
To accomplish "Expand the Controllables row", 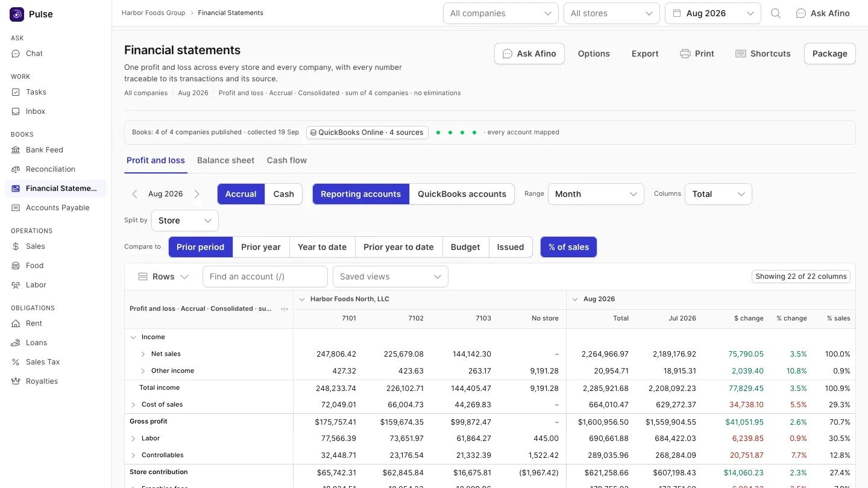I will pyautogui.click(x=133, y=455).
